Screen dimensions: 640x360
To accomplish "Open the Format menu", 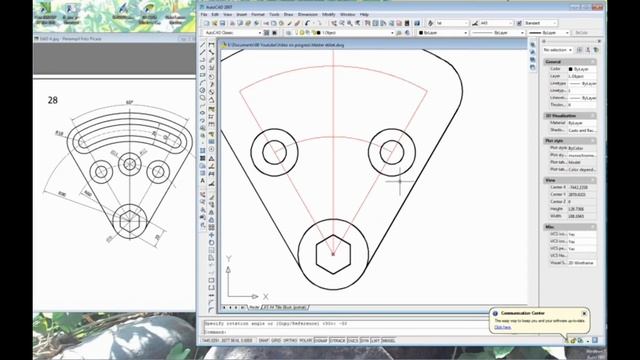I will [x=258, y=14].
